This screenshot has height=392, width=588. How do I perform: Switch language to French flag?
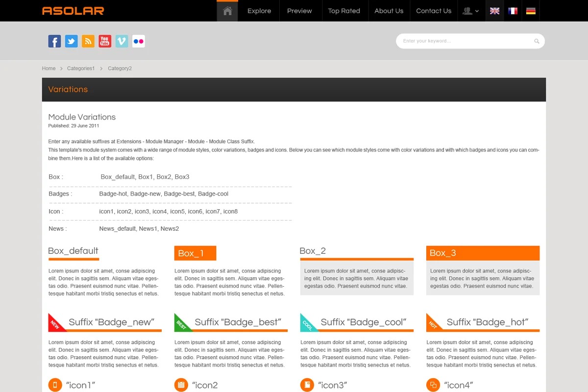pos(513,11)
